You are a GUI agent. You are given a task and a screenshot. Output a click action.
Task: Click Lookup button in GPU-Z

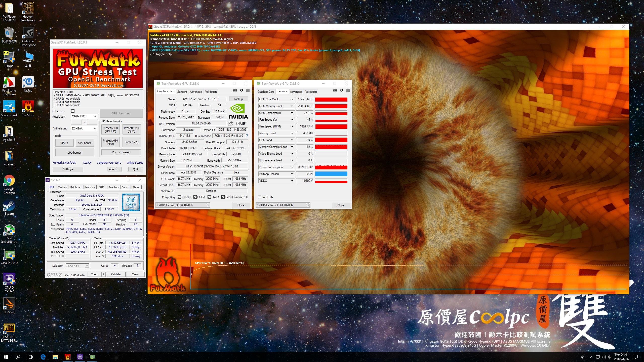click(x=238, y=99)
